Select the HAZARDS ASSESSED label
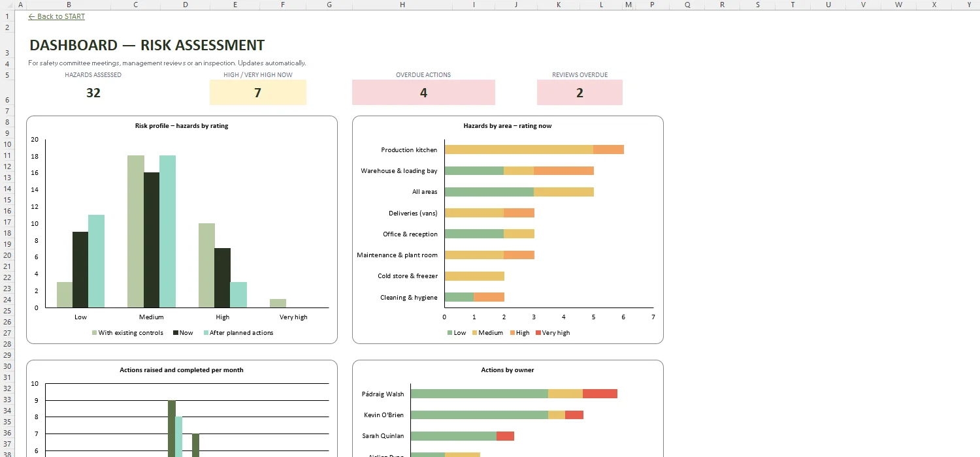This screenshot has width=980, height=457. click(x=93, y=75)
